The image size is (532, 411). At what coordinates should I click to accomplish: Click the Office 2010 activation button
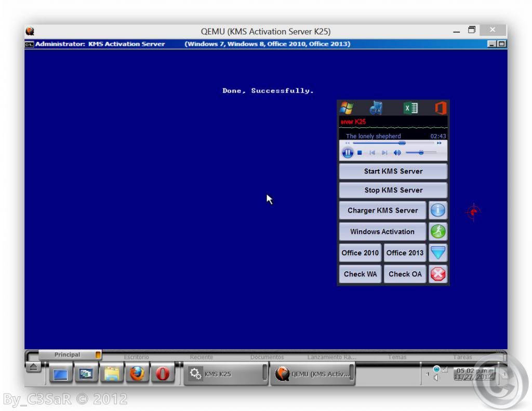[x=360, y=253]
